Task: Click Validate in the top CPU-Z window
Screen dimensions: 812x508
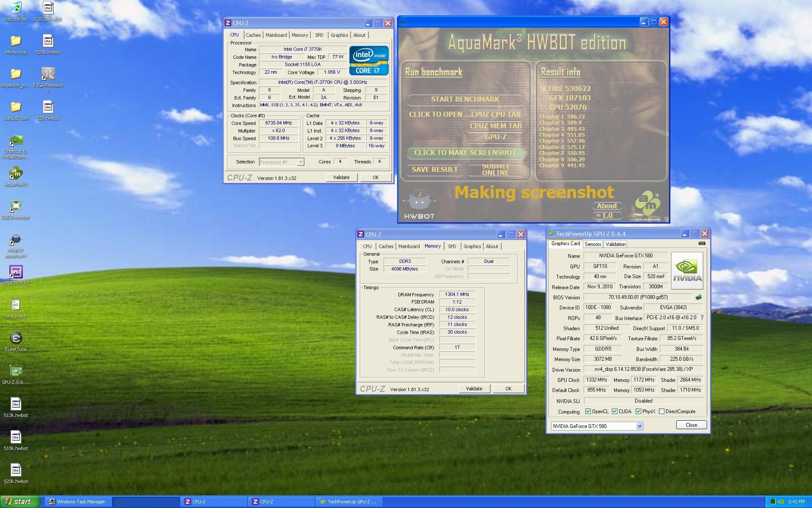Action: [x=341, y=177]
